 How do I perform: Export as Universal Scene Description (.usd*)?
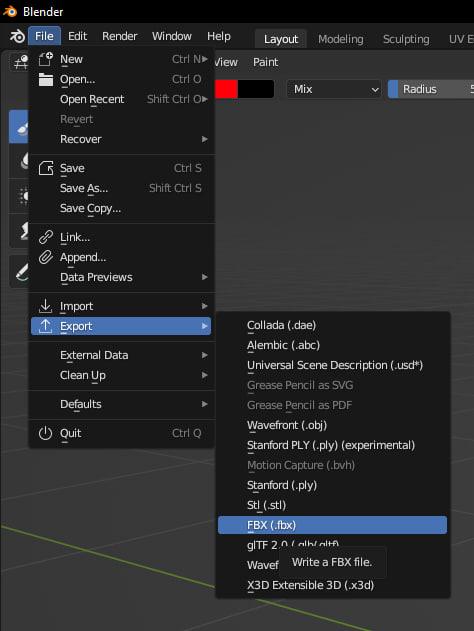[x=332, y=365]
